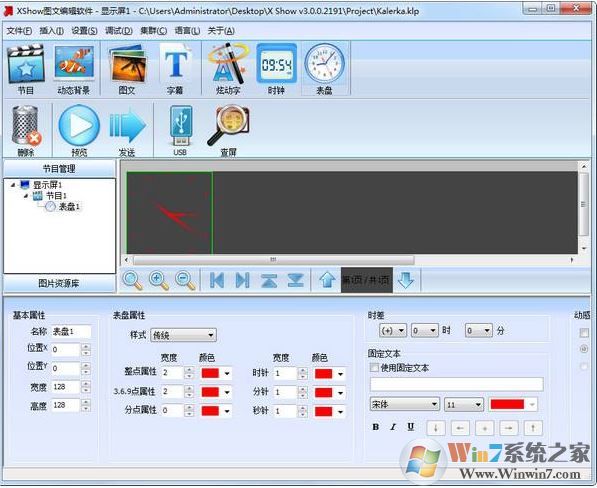Screen dimensions: 597x488
Task: Jump to the first item
Action: click(x=217, y=281)
